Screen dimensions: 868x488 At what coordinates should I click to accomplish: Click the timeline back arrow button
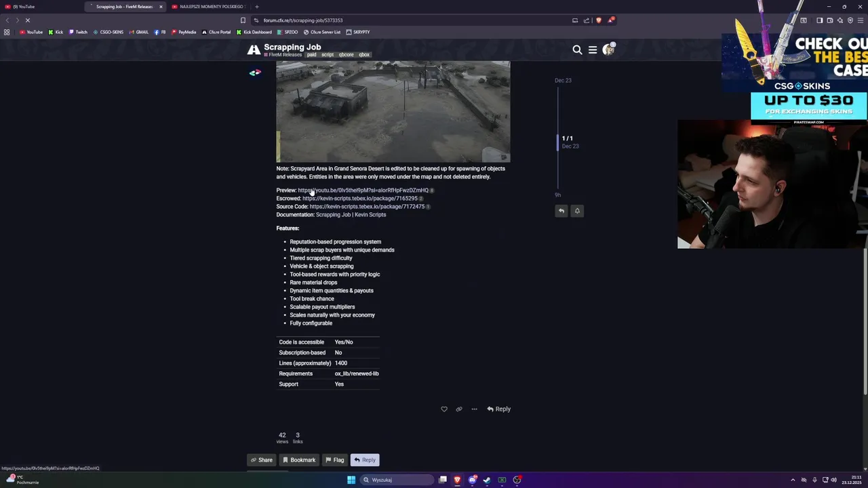[561, 211]
